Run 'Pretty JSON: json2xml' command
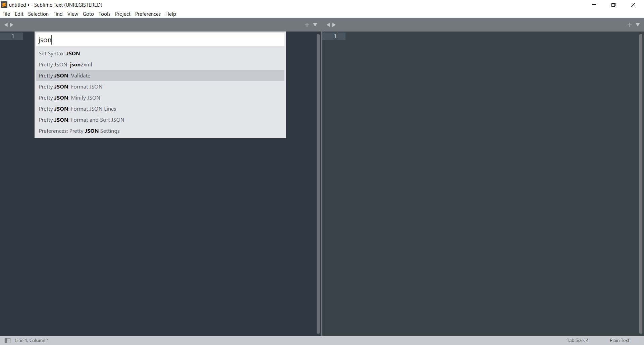The image size is (644, 345). pyautogui.click(x=160, y=65)
